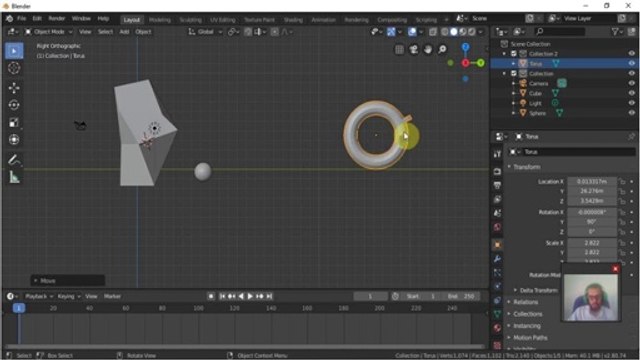640x360 pixels.
Task: Select the Transform tool
Action: pos(14,140)
